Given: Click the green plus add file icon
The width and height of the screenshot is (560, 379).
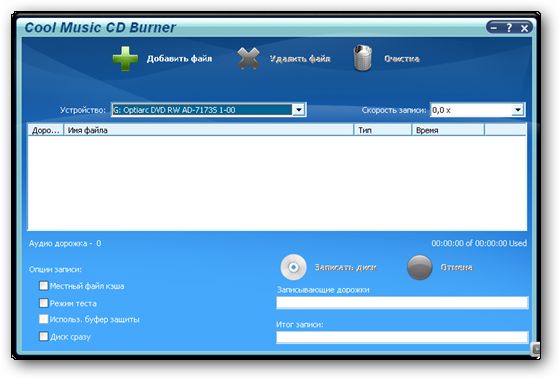Looking at the screenshot, I should (125, 59).
